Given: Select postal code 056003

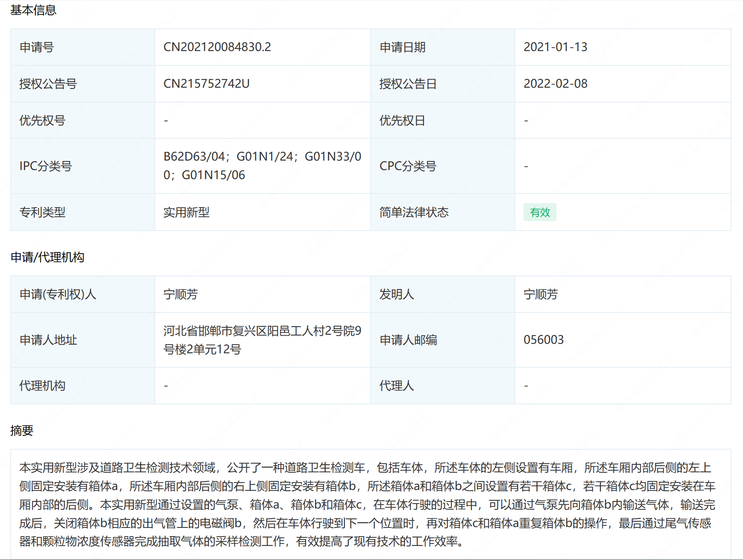Looking at the screenshot, I should tap(543, 340).
